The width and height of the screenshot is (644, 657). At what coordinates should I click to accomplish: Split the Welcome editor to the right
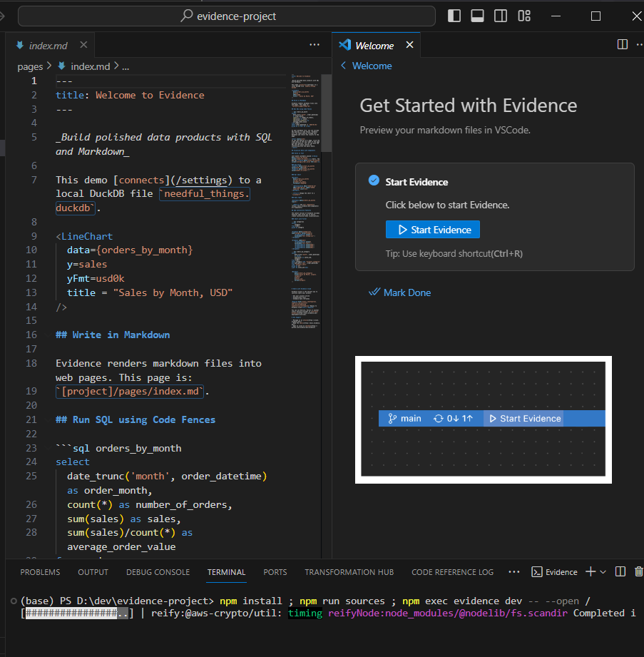click(622, 44)
